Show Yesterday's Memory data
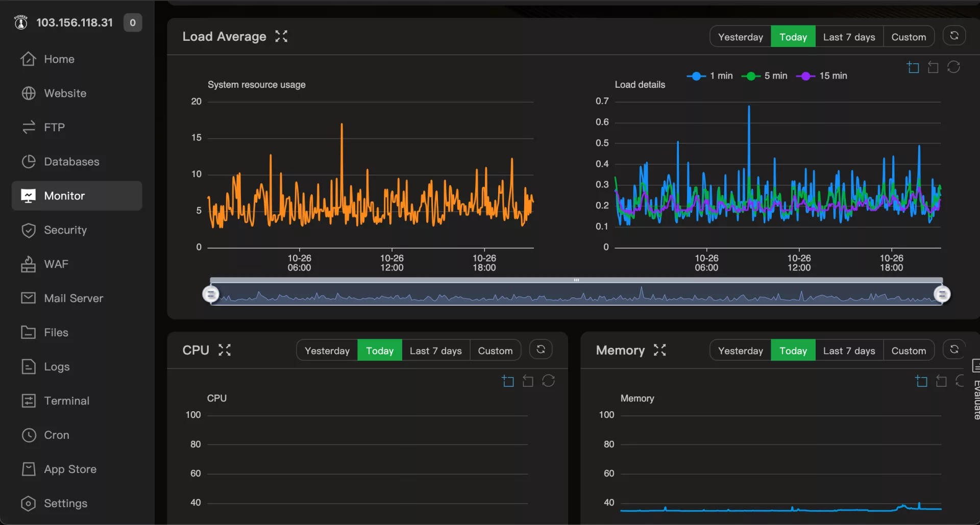Image resolution: width=980 pixels, height=525 pixels. click(x=741, y=351)
